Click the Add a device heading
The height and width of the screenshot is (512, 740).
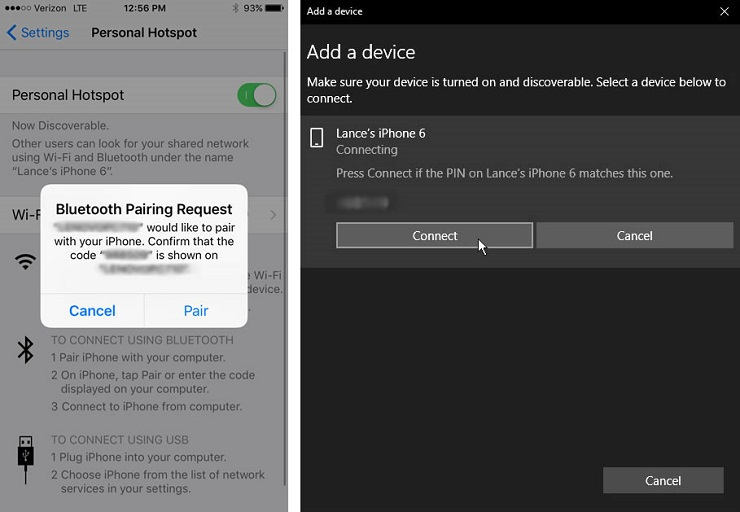tap(361, 52)
